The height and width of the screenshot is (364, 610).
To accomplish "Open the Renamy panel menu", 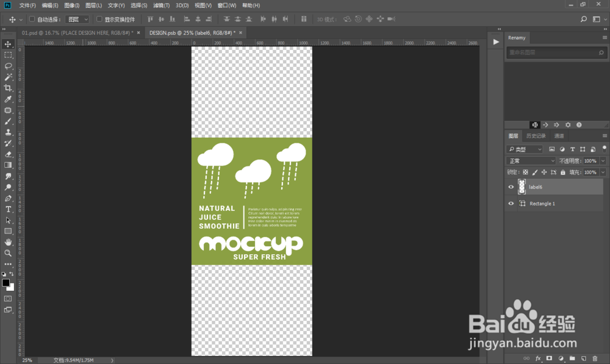I will [605, 38].
